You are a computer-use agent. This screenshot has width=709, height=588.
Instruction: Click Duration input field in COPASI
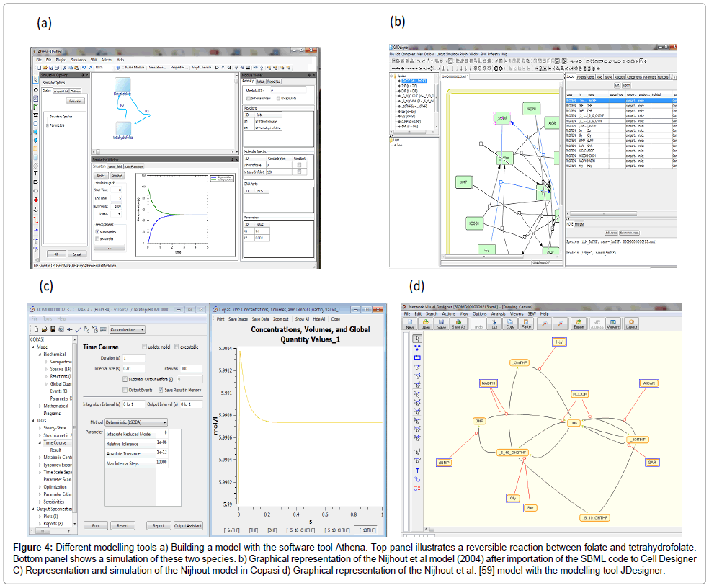point(134,358)
